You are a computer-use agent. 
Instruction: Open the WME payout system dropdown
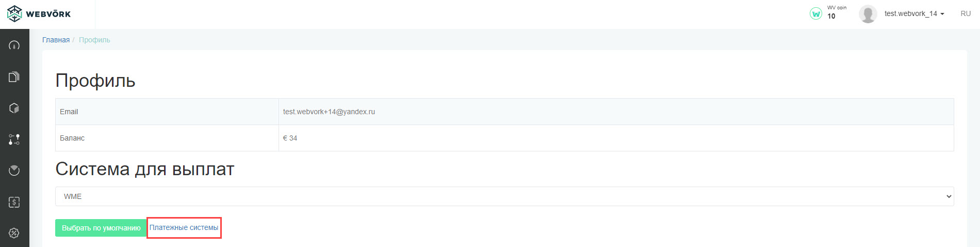(x=504, y=196)
